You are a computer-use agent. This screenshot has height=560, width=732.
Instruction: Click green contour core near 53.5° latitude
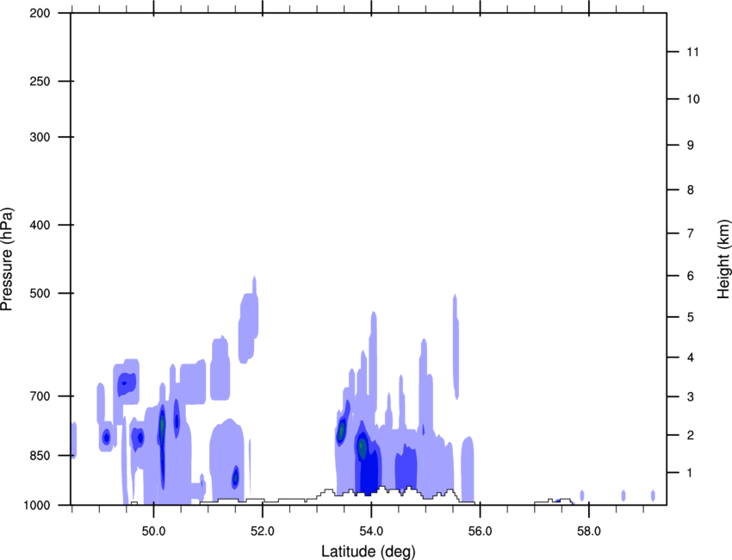pos(342,430)
